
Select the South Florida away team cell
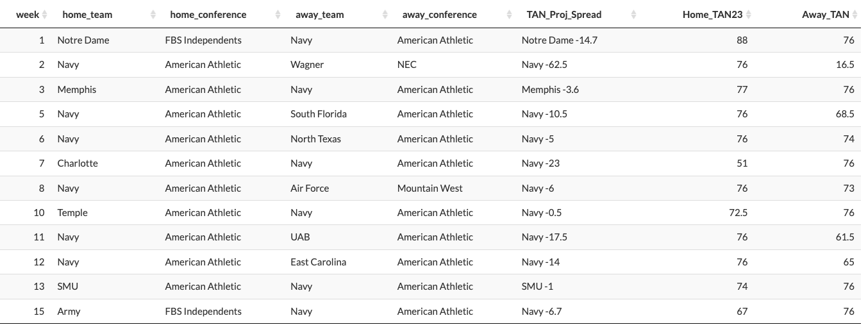319,114
